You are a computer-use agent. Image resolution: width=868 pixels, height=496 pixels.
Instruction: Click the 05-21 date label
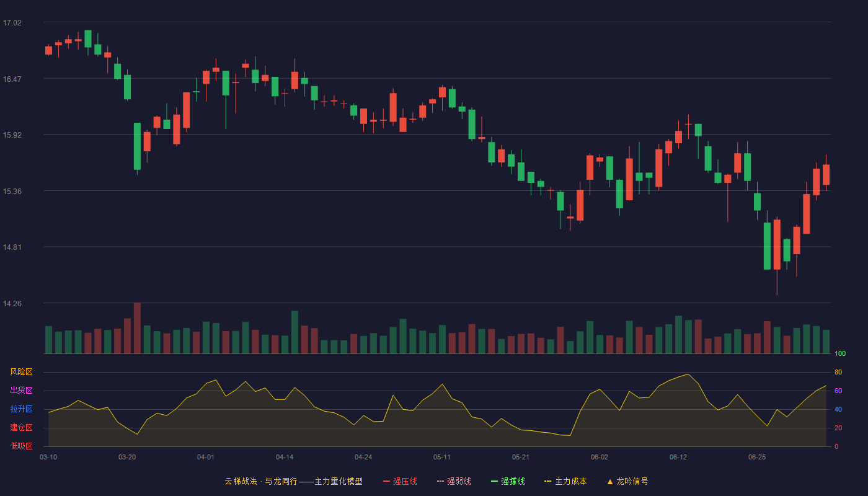tap(521, 457)
